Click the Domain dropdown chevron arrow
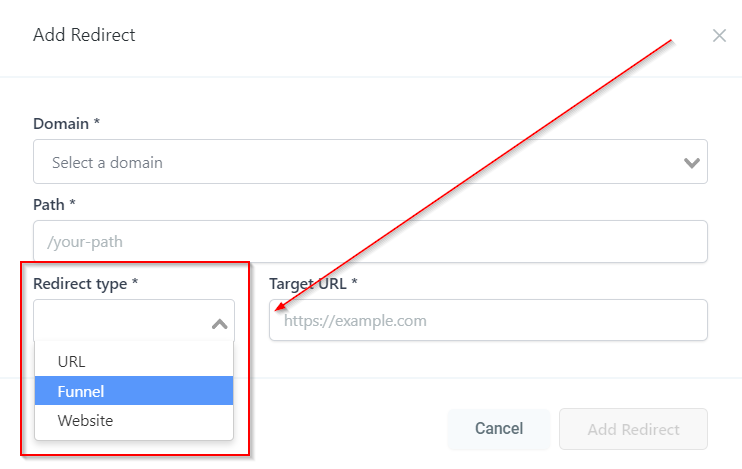This screenshot has height=469, width=742. click(691, 163)
